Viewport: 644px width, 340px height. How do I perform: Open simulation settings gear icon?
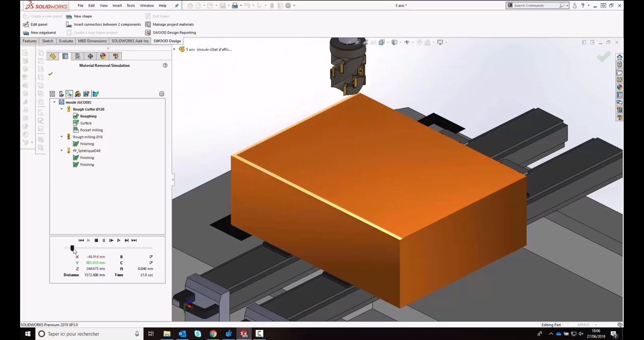(x=162, y=94)
